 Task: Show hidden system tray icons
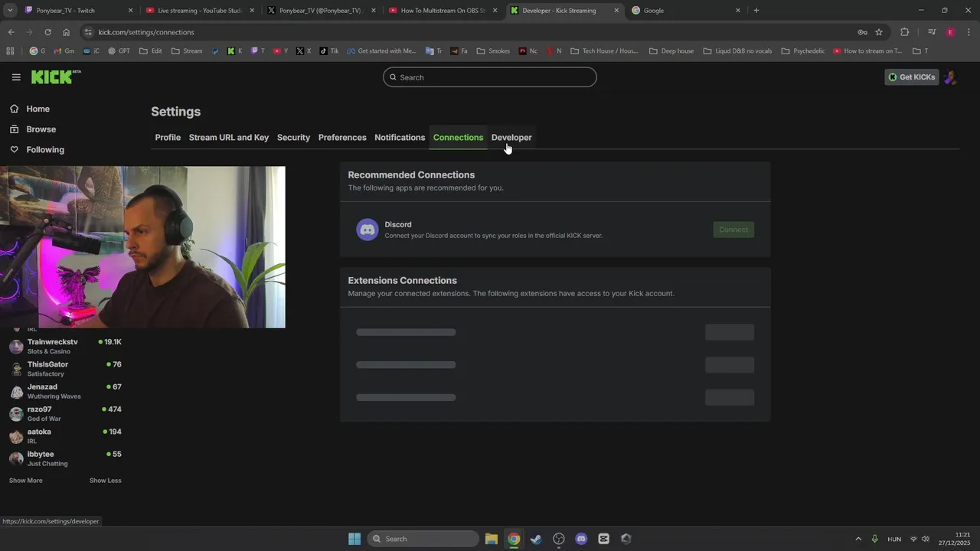pos(858,539)
